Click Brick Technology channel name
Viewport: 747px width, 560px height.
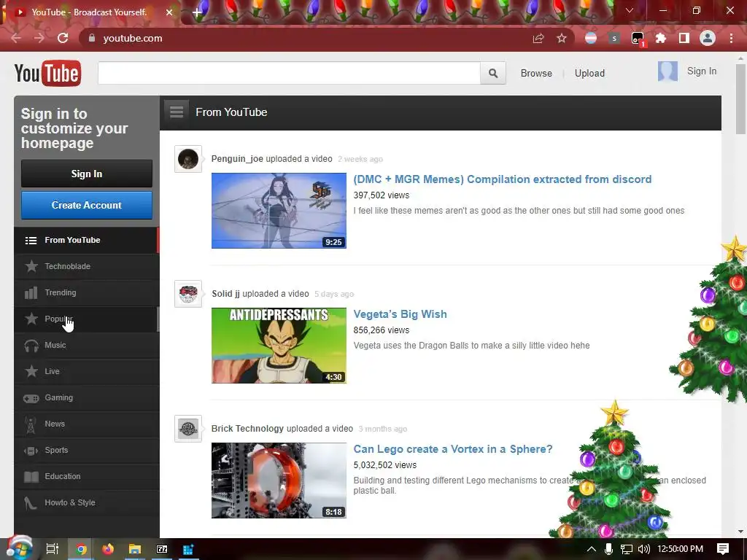(248, 429)
